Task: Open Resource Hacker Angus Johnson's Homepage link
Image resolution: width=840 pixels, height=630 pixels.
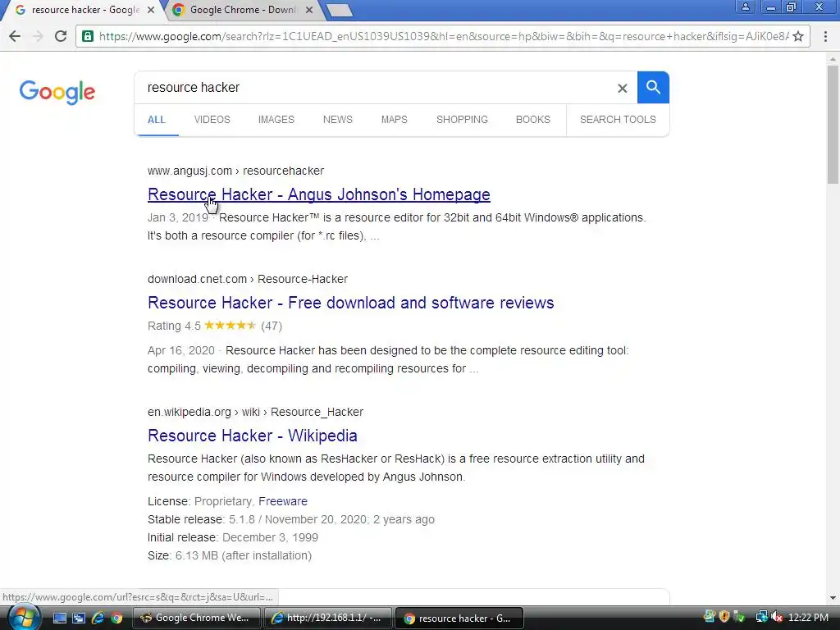Action: click(x=319, y=194)
